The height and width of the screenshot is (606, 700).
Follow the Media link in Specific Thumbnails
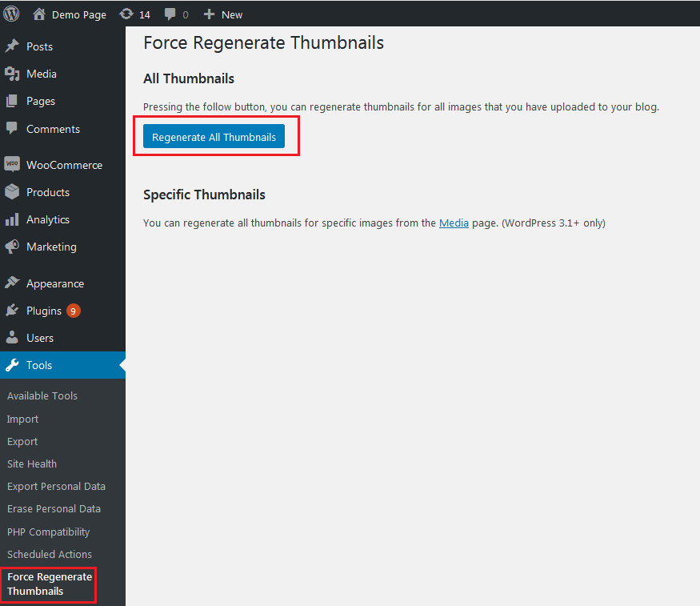(454, 223)
